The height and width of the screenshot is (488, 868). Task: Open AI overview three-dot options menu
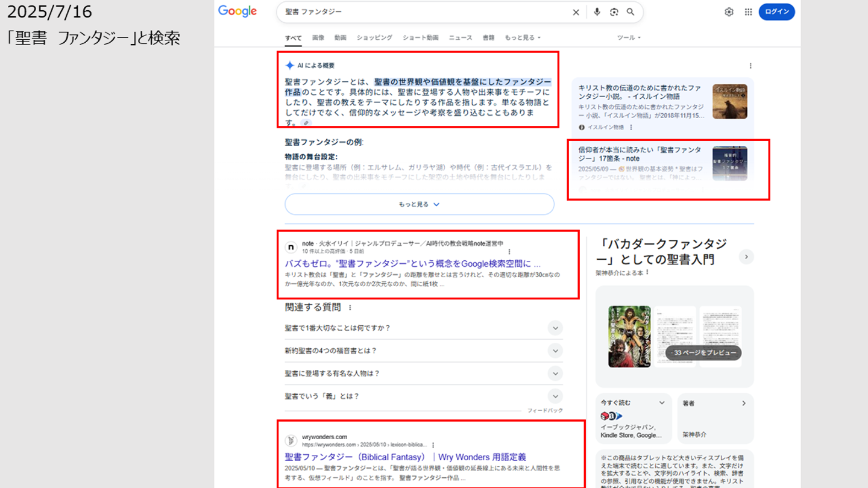click(750, 66)
